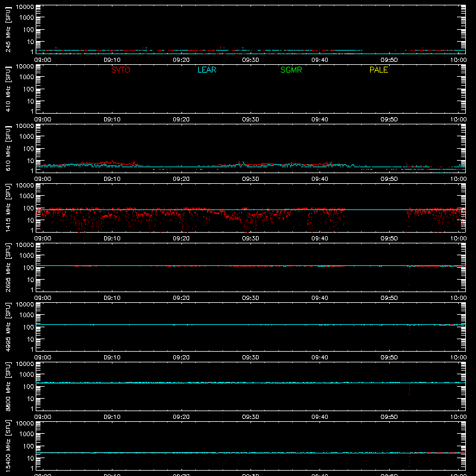
Task: Click the yellow PALE station legend label
Action: [x=378, y=70]
